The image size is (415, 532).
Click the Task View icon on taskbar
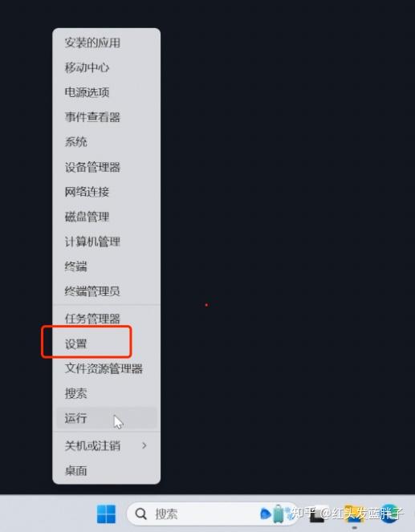[317, 514]
